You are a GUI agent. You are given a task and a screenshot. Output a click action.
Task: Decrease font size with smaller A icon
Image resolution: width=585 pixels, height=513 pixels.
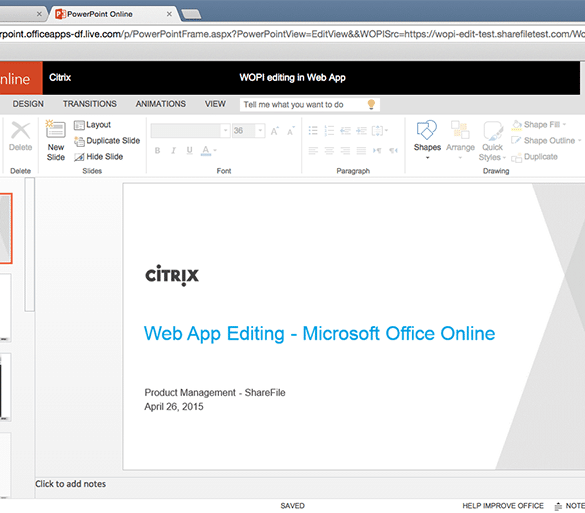click(291, 131)
